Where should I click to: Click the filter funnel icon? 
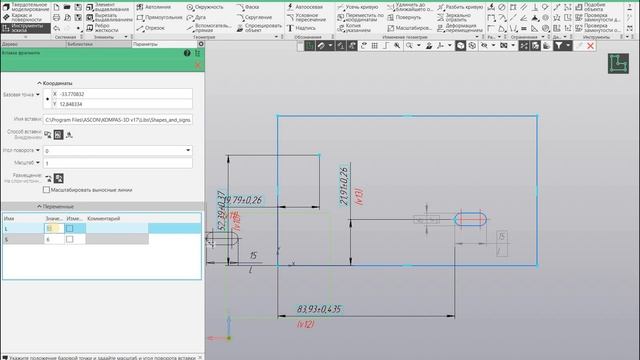[x=558, y=46]
